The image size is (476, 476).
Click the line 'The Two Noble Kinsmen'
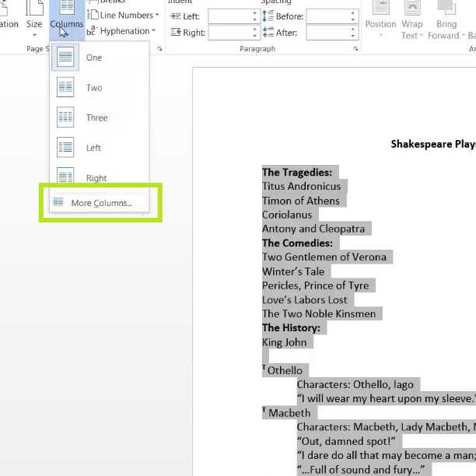(319, 313)
